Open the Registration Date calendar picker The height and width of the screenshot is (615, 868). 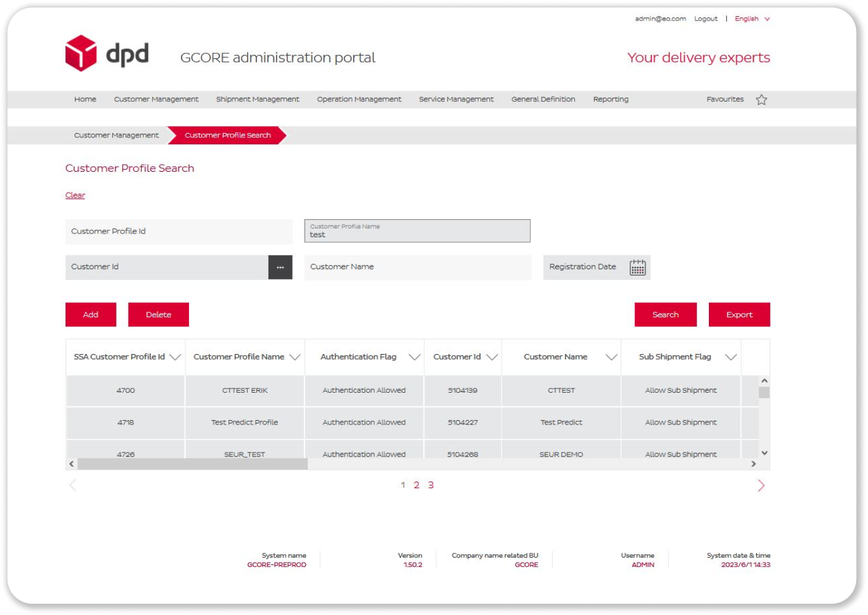(x=637, y=267)
